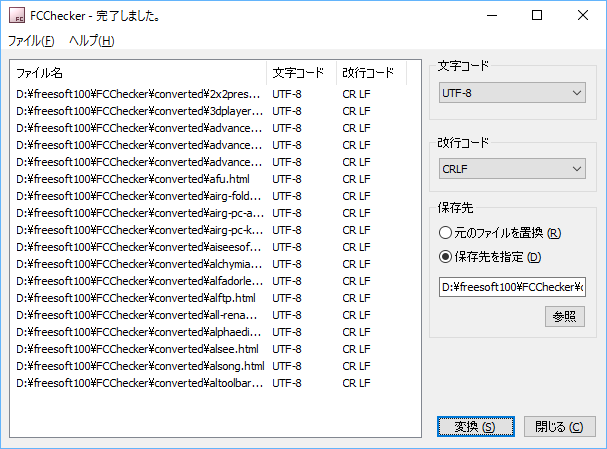Screen dimensions: 607x449
Task: Open the 文字コード UTF-8 dropdown
Action: [x=512, y=93]
